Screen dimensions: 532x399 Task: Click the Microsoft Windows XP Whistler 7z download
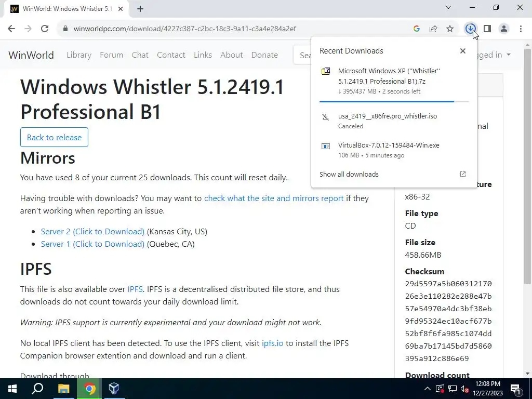tap(394, 81)
